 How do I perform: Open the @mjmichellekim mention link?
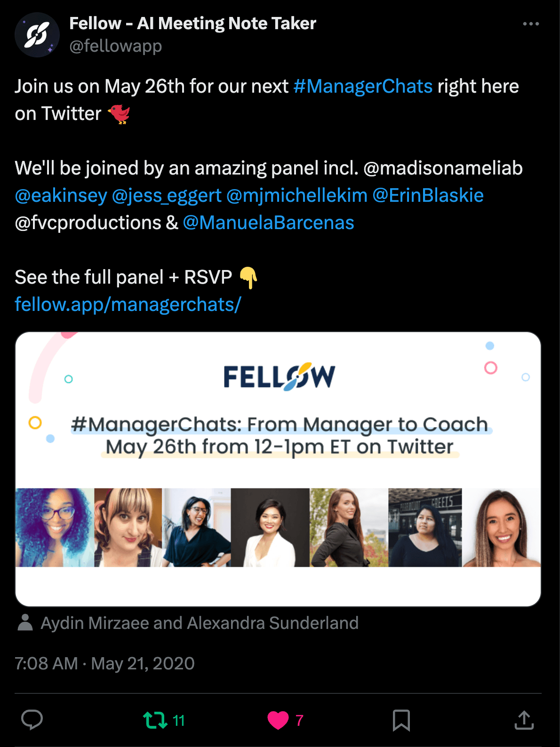point(297,196)
